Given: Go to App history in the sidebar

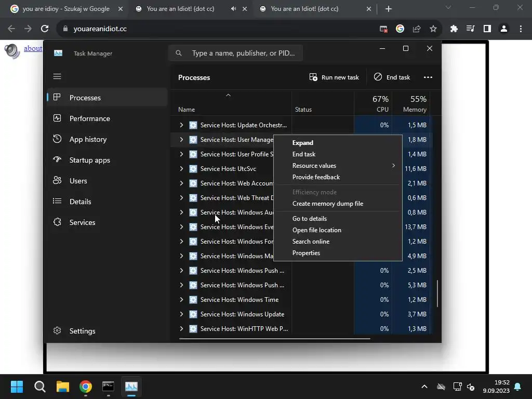Looking at the screenshot, I should pyautogui.click(x=107, y=139).
